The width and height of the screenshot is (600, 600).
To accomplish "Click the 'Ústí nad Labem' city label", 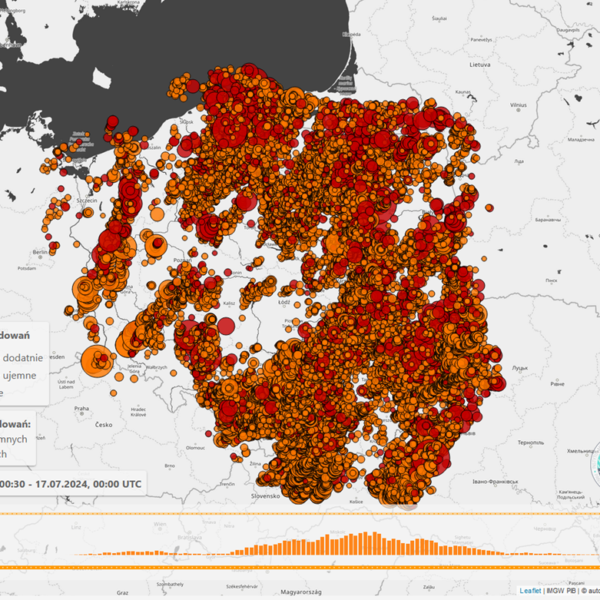I will pyautogui.click(x=66, y=384).
